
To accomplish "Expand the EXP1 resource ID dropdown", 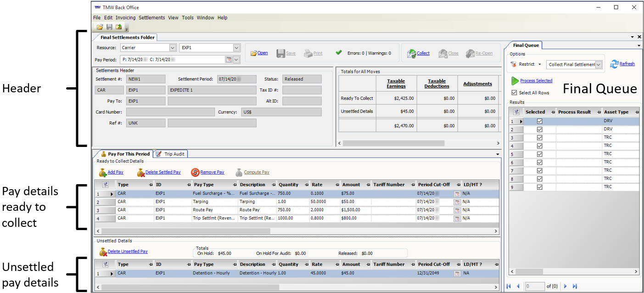I will point(236,48).
